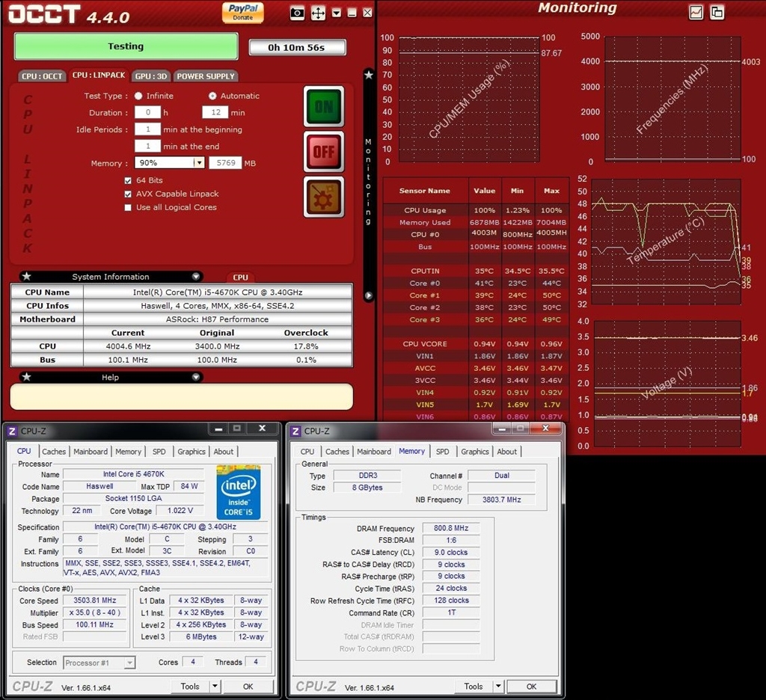Toggle AVX Capable Linpack checkbox

tap(128, 194)
